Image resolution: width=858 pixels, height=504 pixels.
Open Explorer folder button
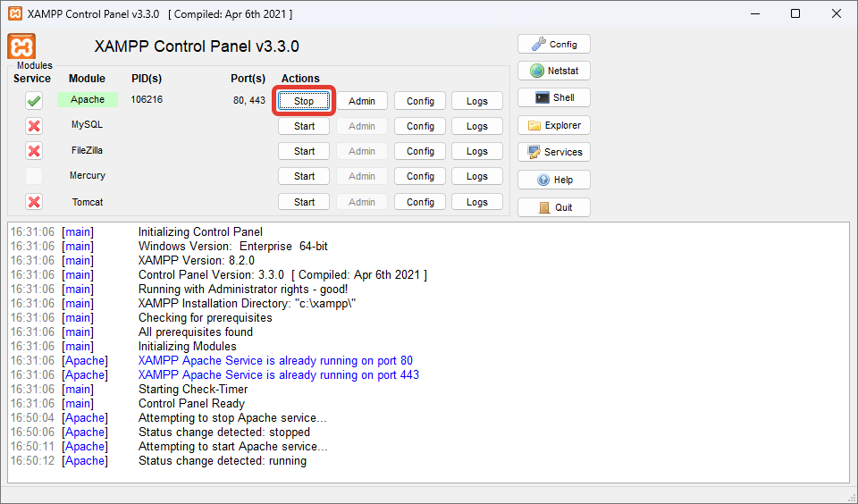pos(554,125)
